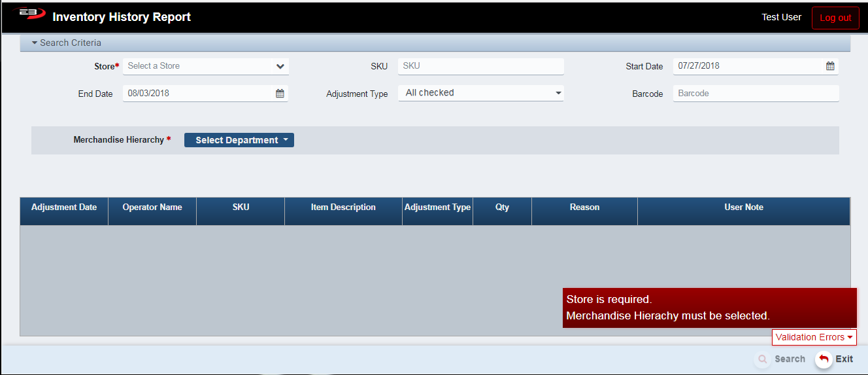
Task: Click the Search magnifier icon
Action: point(762,359)
